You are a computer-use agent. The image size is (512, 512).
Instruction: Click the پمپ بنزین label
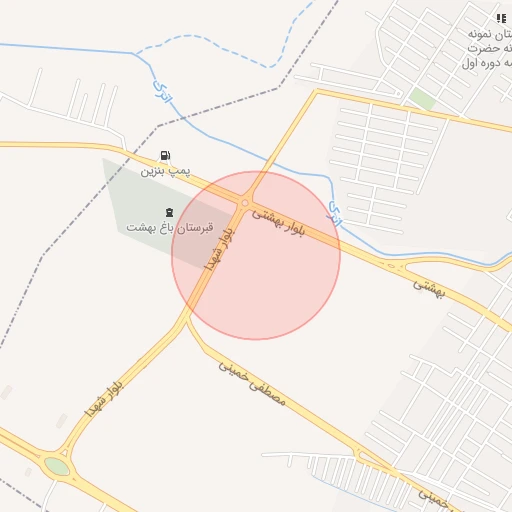point(165,171)
